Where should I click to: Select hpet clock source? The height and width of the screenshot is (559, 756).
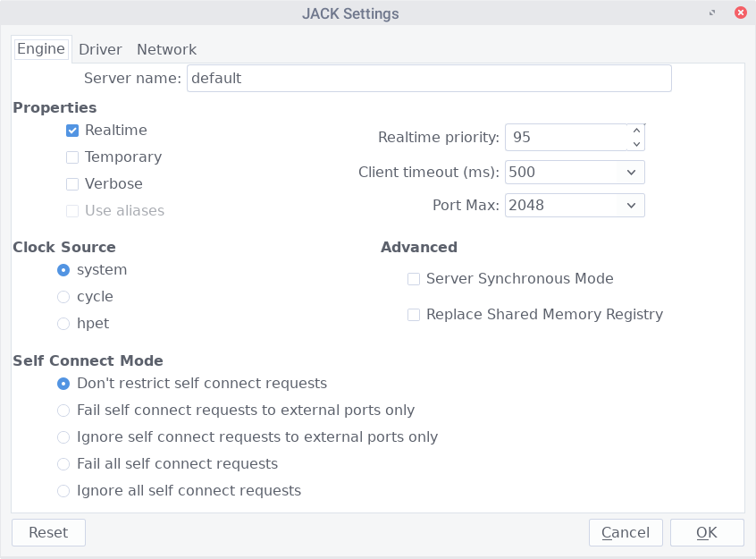(63, 324)
